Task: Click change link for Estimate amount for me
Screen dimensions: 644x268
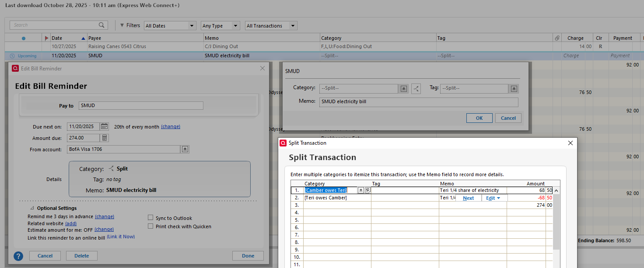Action: coord(104,229)
